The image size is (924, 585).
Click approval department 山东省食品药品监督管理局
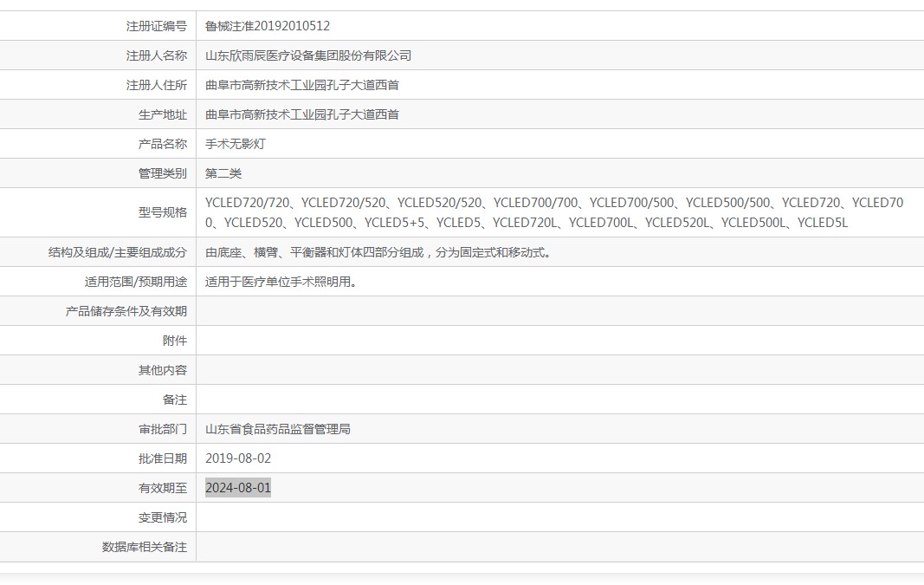coord(278,429)
